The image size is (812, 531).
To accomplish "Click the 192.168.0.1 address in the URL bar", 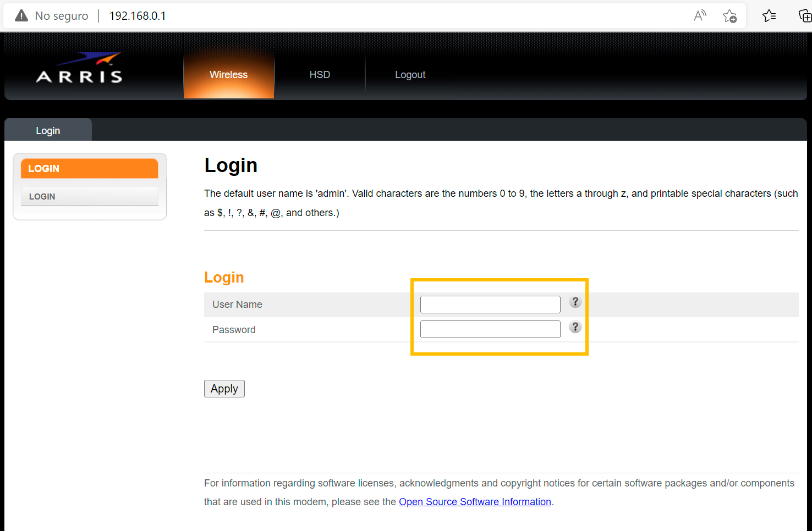I will pos(138,16).
